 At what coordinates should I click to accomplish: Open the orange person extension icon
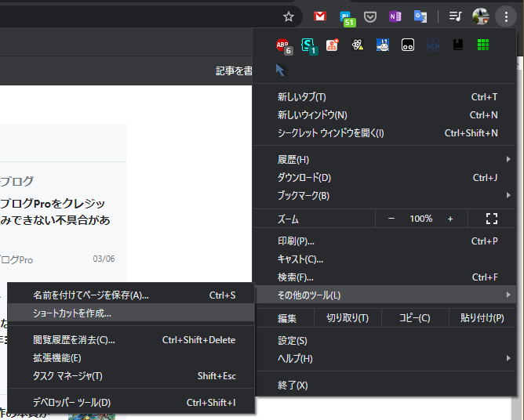click(x=332, y=45)
